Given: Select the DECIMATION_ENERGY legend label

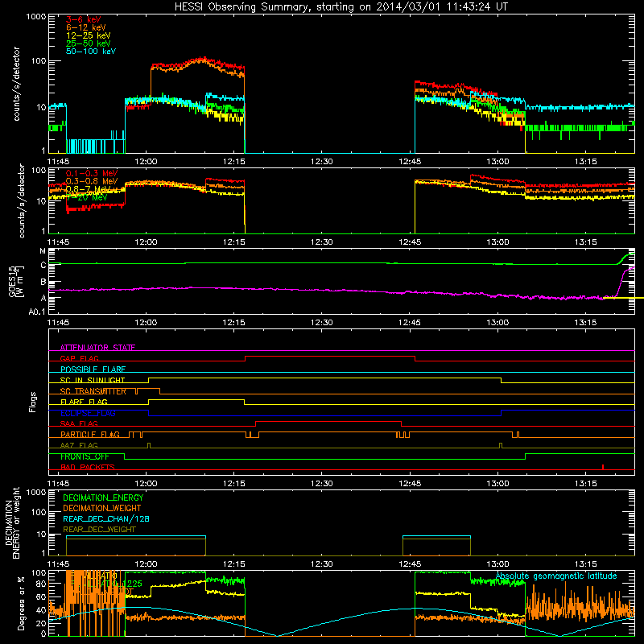Looking at the screenshot, I should coord(103,497).
